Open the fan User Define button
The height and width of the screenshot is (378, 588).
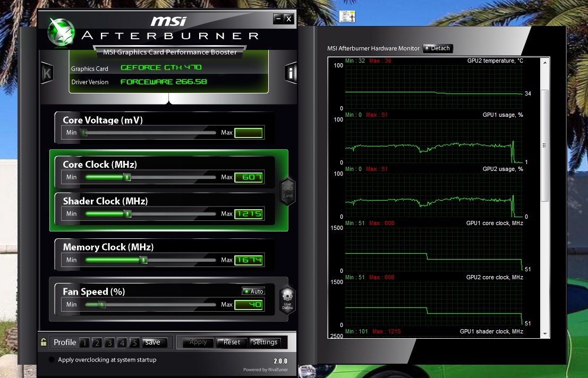click(287, 300)
